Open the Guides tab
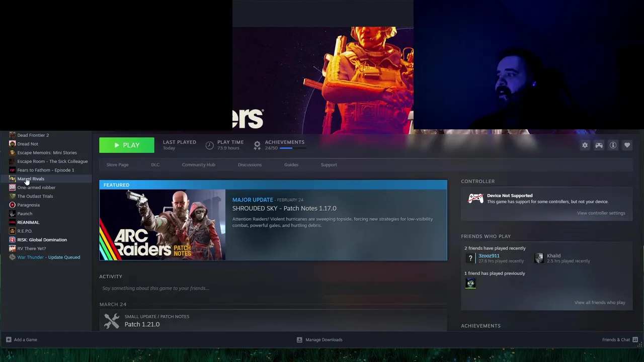644x362 pixels. click(291, 165)
